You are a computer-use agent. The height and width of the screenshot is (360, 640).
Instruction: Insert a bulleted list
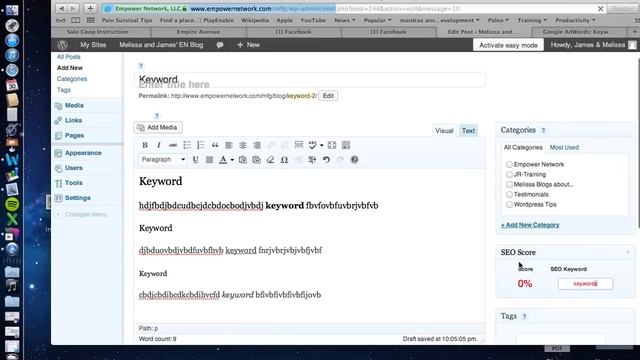pos(187,145)
